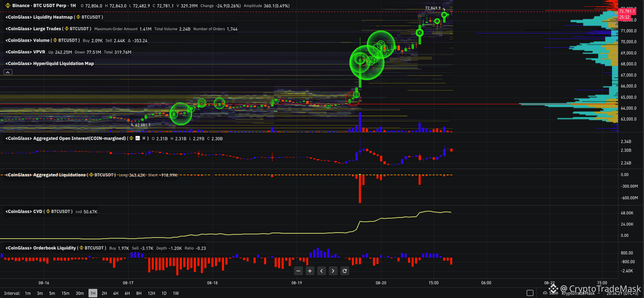This screenshot has height=298, width=644.
Task: Click the Maximum Order Amount value 1.41M
Action: pos(145,29)
